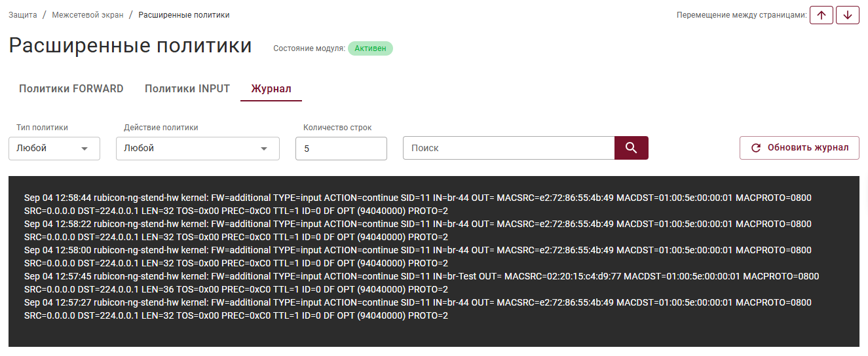This screenshot has width=868, height=356.
Task: Open the Политики INPUT tab
Action: pos(187,89)
